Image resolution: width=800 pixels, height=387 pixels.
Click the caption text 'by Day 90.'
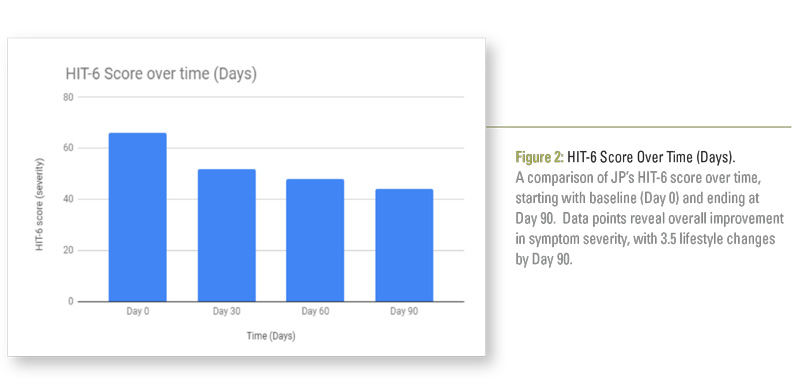tap(544, 259)
